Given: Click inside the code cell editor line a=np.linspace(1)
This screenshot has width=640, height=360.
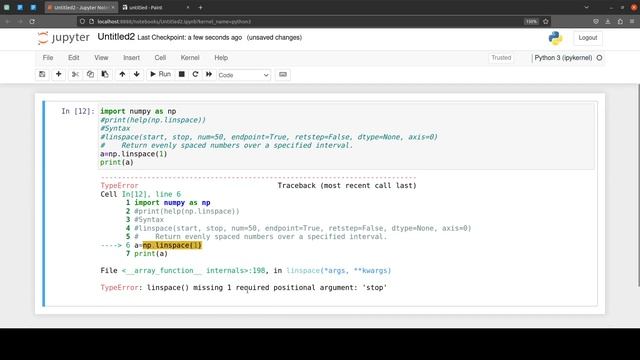Looking at the screenshot, I should tap(133, 154).
